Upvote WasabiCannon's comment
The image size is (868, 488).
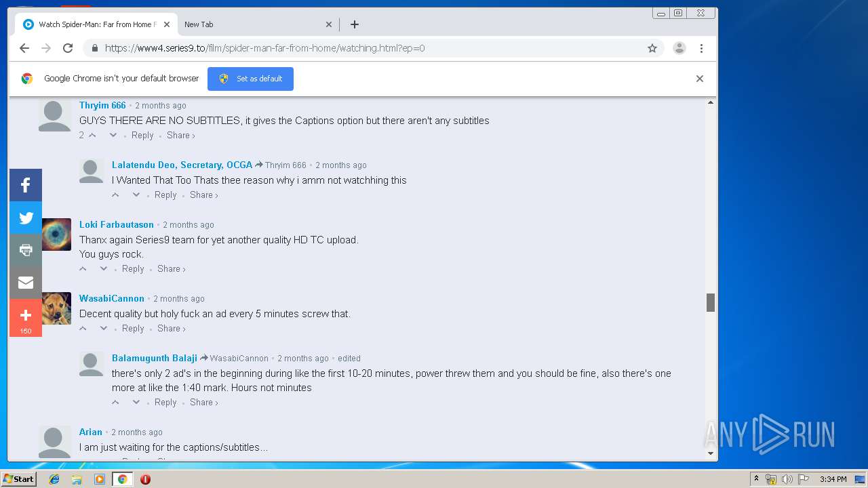coord(83,329)
